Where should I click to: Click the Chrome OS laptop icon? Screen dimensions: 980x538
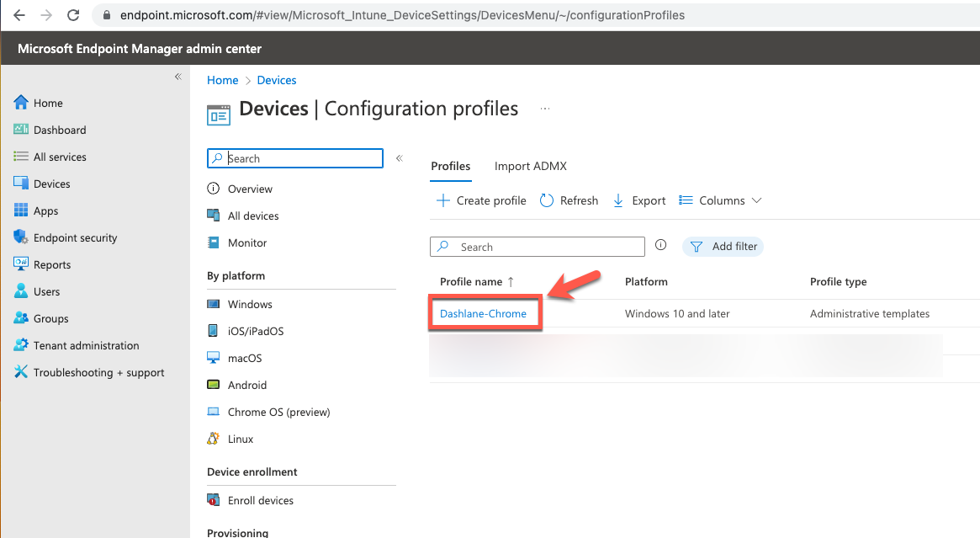tap(213, 411)
